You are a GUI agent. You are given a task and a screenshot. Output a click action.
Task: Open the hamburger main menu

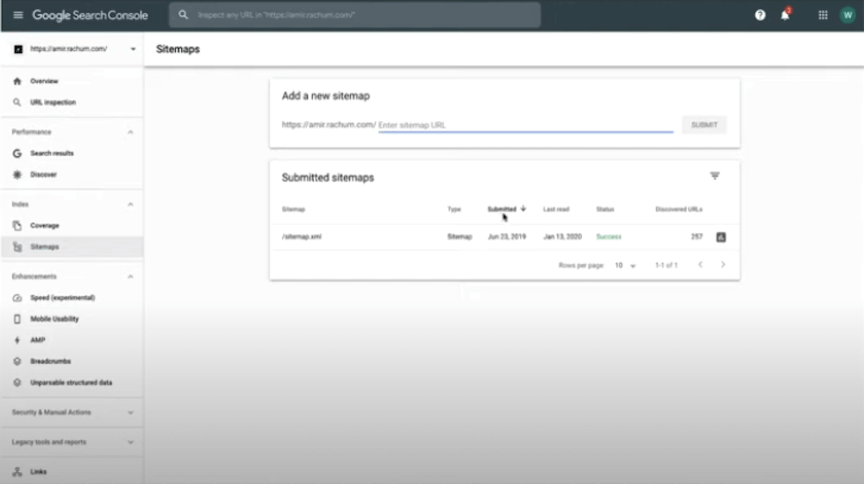tap(18, 15)
